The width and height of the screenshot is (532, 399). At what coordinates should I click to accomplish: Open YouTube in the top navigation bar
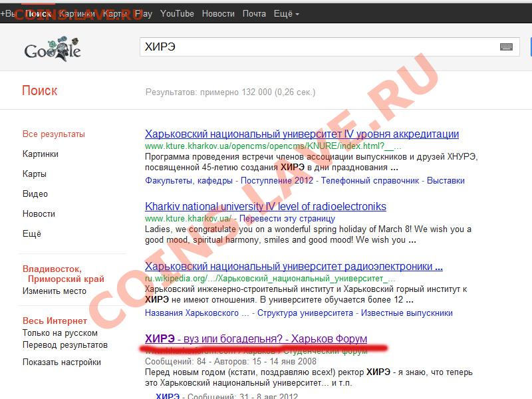(177, 13)
